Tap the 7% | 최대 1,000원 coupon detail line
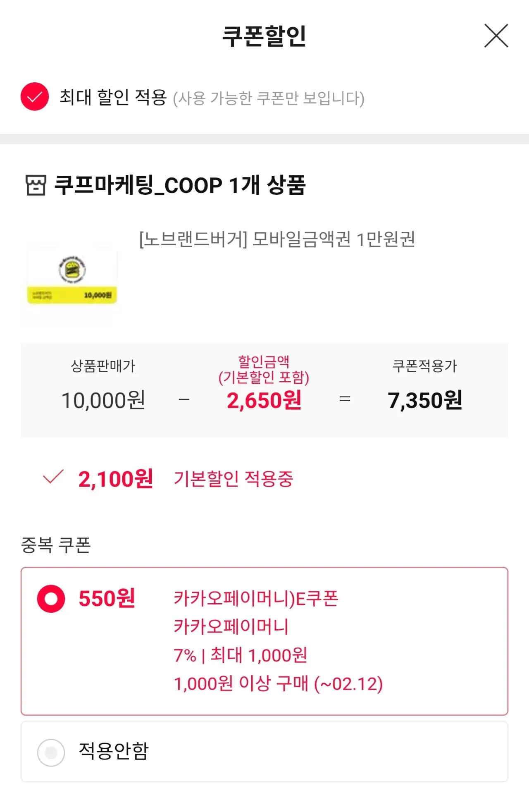The image size is (529, 812). tap(240, 655)
